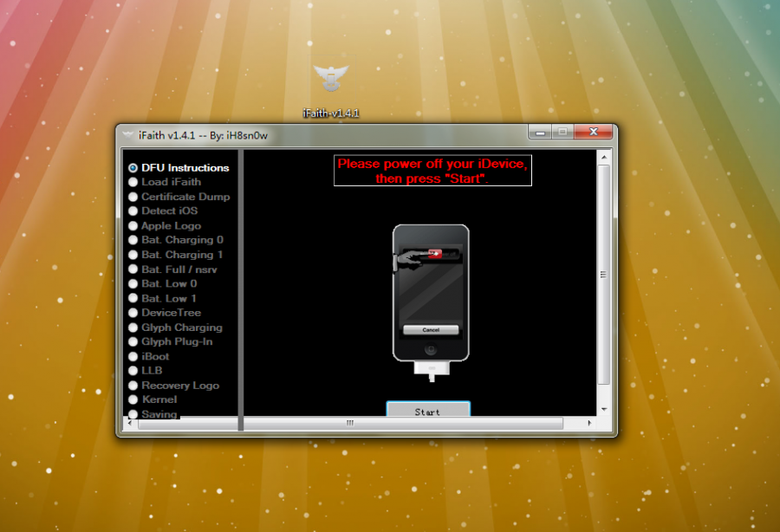The height and width of the screenshot is (532, 780).
Task: Select the LLB radio button
Action: 133,371
